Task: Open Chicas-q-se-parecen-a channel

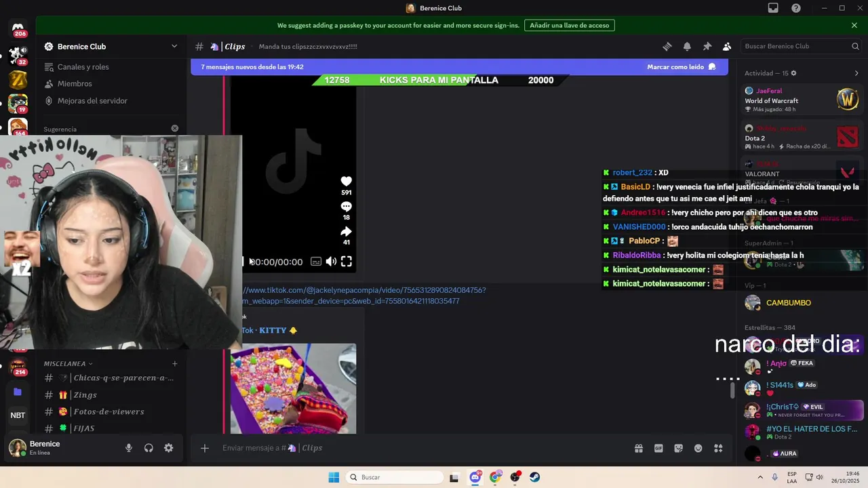Action: click(112, 378)
